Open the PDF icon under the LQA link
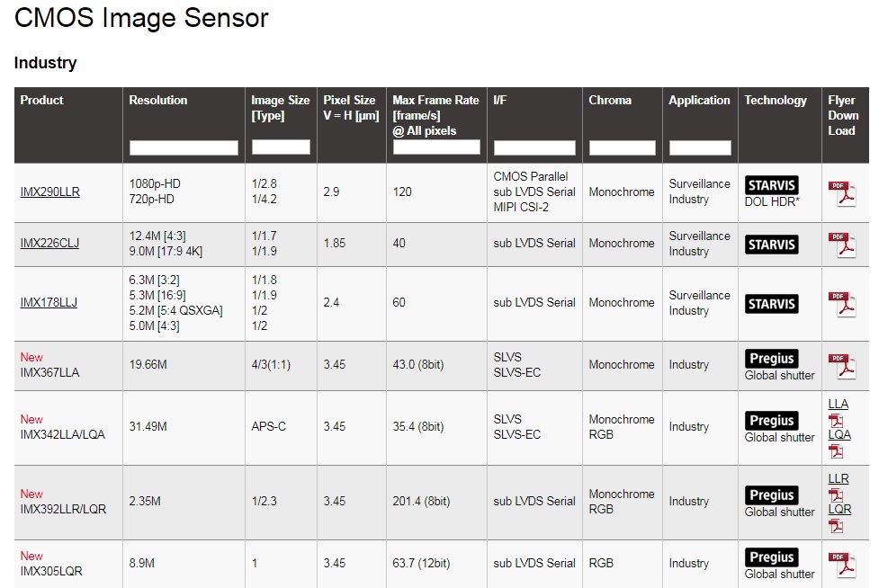The width and height of the screenshot is (888, 588). coord(836,451)
